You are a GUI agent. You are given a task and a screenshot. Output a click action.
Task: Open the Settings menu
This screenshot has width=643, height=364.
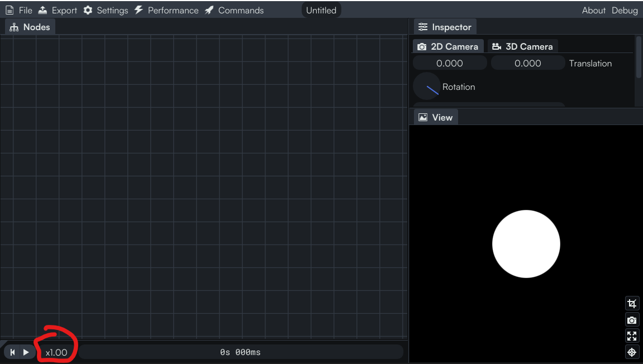(x=106, y=10)
